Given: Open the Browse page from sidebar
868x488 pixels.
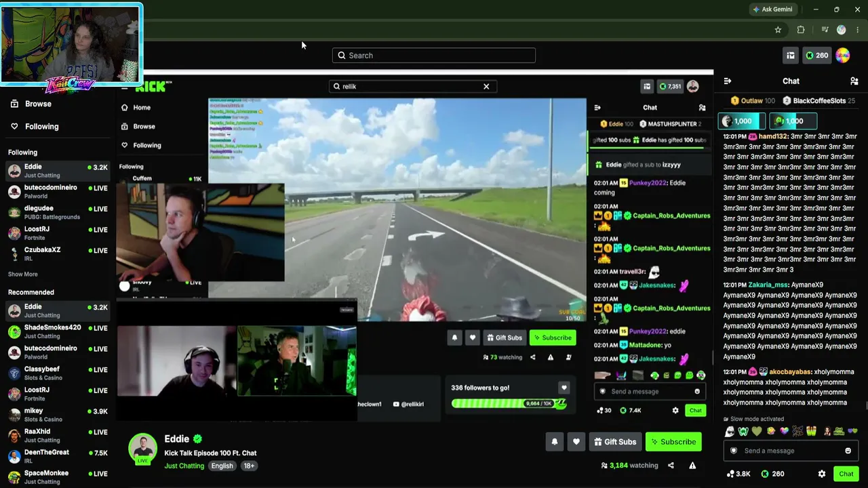Looking at the screenshot, I should coord(38,104).
